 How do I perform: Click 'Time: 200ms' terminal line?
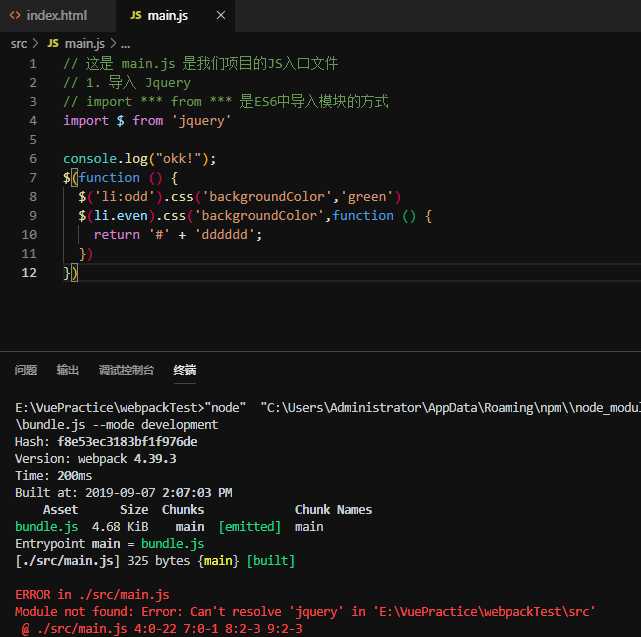[54, 476]
